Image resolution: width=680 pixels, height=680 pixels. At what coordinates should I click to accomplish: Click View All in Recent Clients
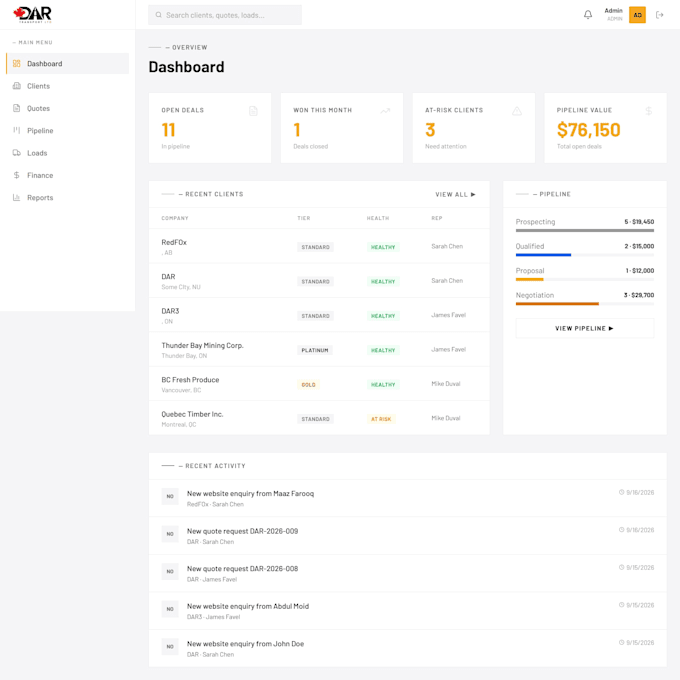[455, 194]
